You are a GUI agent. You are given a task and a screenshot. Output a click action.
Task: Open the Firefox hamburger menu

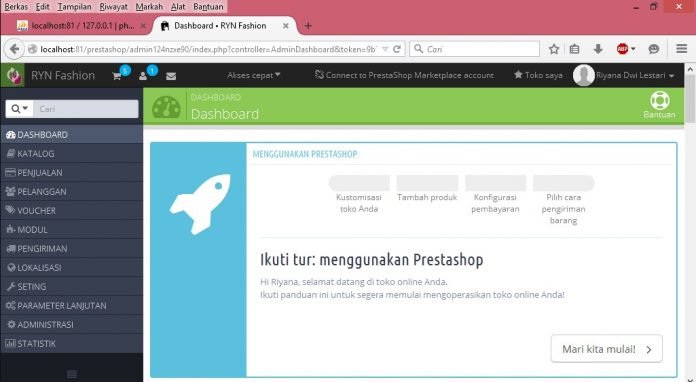pos(681,49)
